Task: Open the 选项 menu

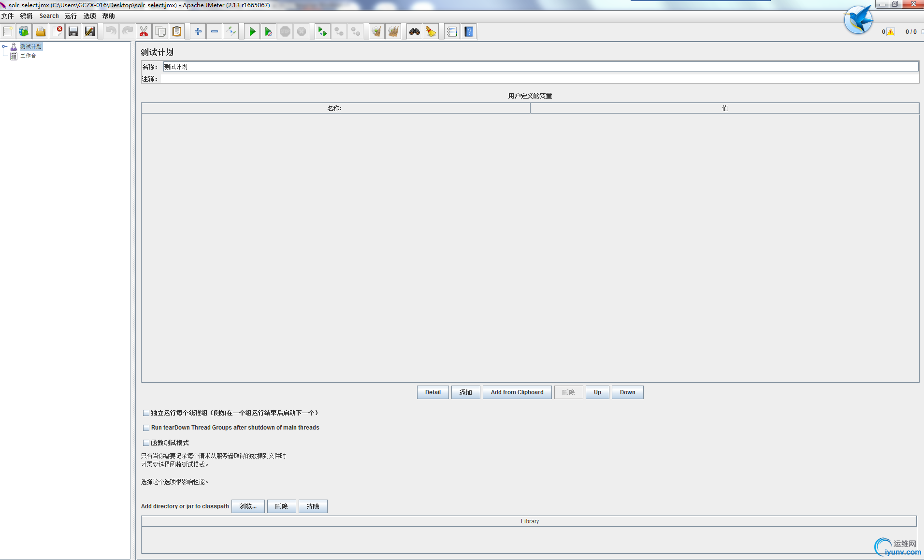Action: tap(90, 16)
